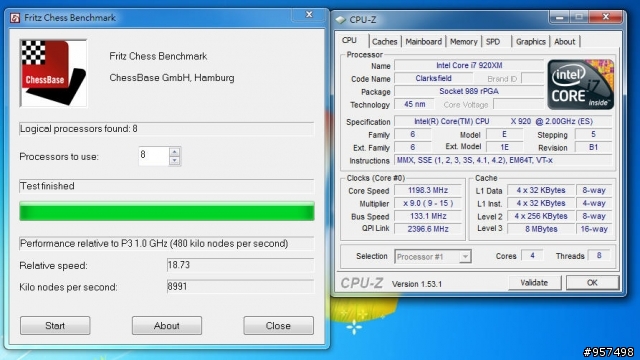The width and height of the screenshot is (640, 360).
Task: Open the About tab in CPU-Z
Action: tap(564, 42)
